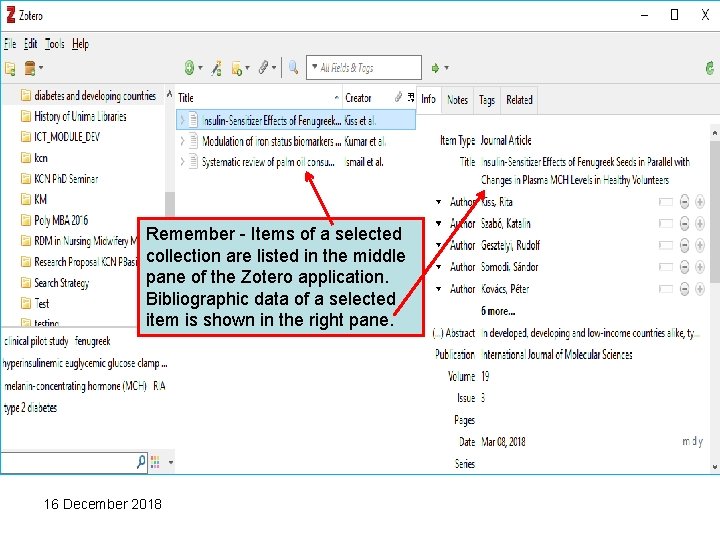Screen dimensions: 720x540
Task: Open the New Library toolbar icon
Action: coord(30,68)
